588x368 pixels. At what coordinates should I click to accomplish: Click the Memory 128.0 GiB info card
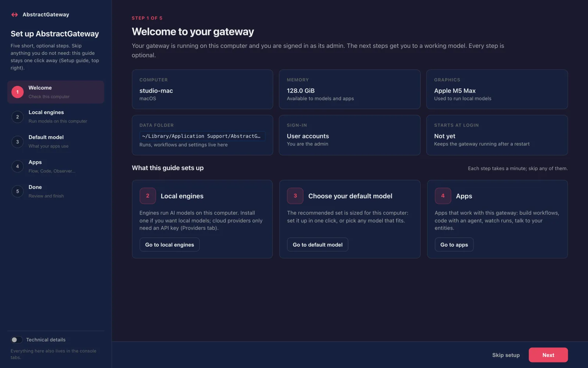pos(349,89)
